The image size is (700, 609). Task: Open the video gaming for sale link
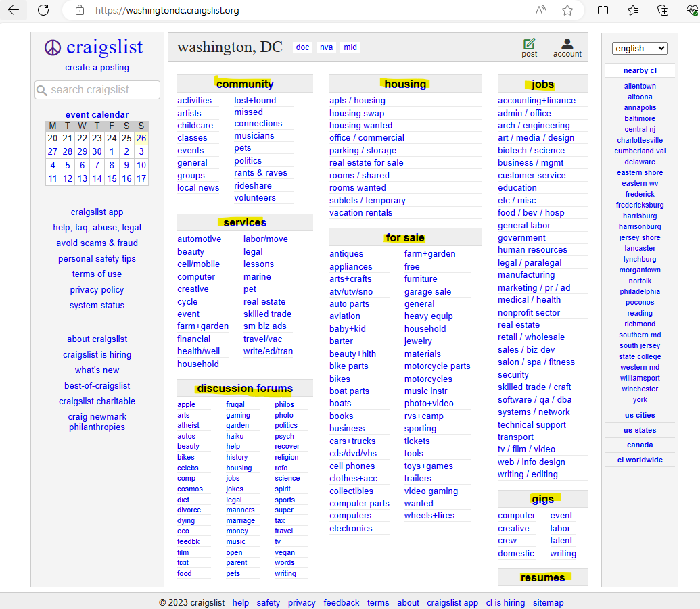(431, 491)
